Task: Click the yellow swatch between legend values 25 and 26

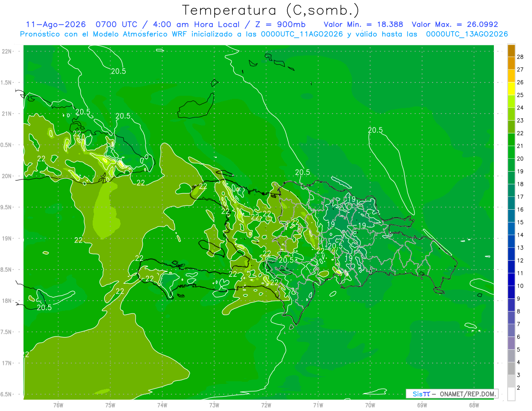Action: tap(511, 89)
